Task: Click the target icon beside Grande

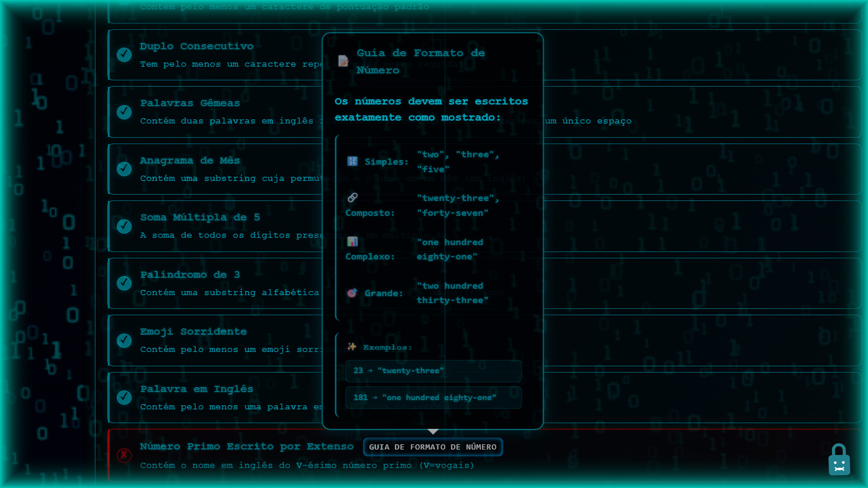Action: 352,293
